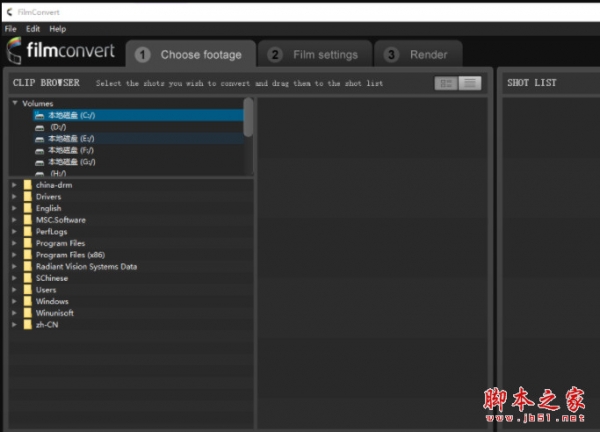Image resolution: width=600 pixels, height=432 pixels.
Task: Select the English folder name
Action: 48,208
